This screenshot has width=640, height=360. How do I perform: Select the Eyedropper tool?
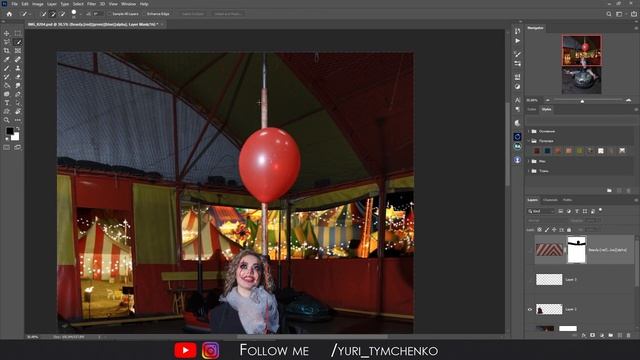(7, 60)
